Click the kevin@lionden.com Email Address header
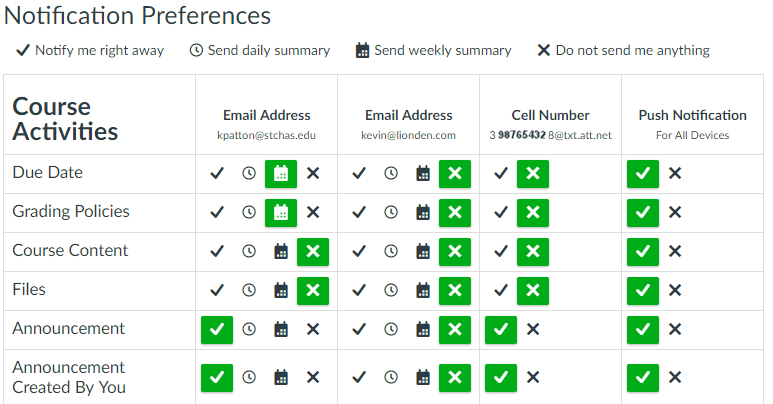The image size is (773, 404). click(x=408, y=115)
